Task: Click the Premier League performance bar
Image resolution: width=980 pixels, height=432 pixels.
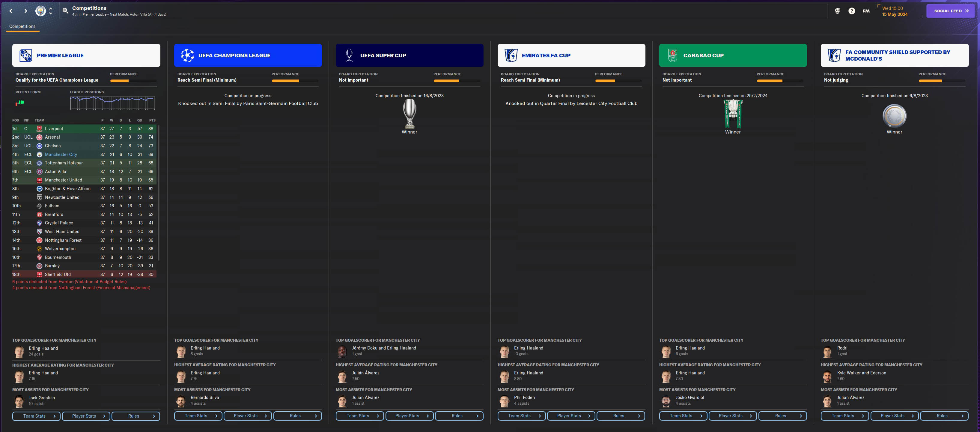Action: click(133, 81)
